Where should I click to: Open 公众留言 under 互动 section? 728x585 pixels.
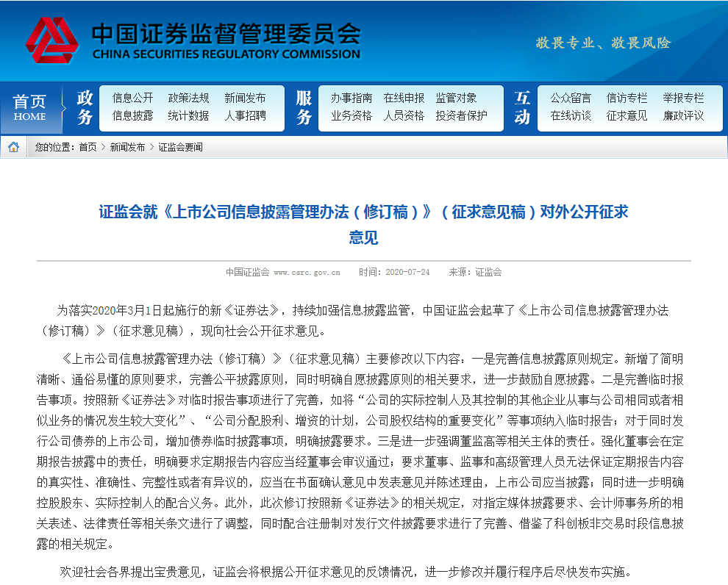[x=571, y=98]
